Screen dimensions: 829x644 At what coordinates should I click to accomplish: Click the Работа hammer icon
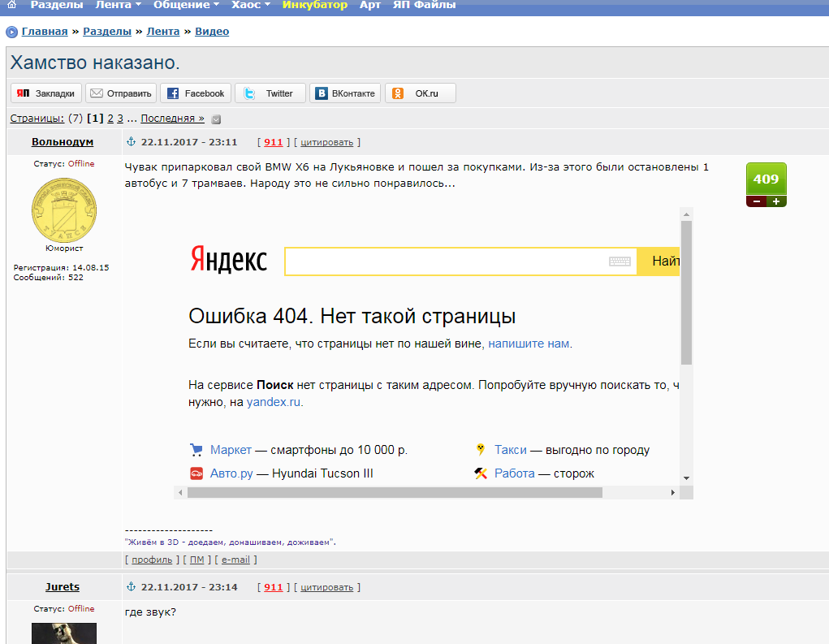click(481, 473)
